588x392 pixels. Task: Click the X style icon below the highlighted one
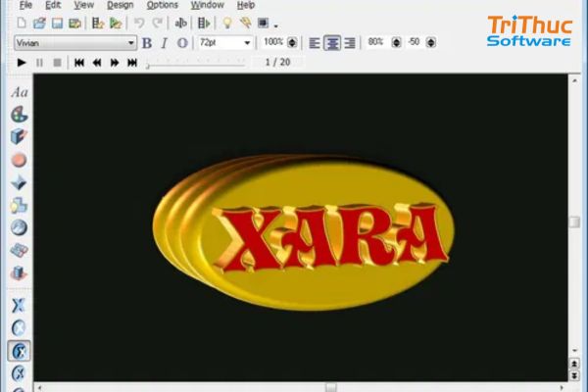(19, 373)
